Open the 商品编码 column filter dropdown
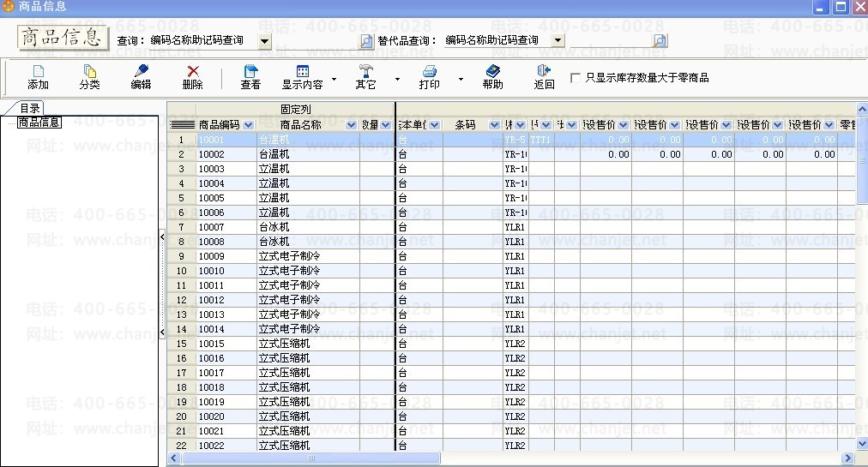Image resolution: width=868 pixels, height=467 pixels. pos(249,125)
